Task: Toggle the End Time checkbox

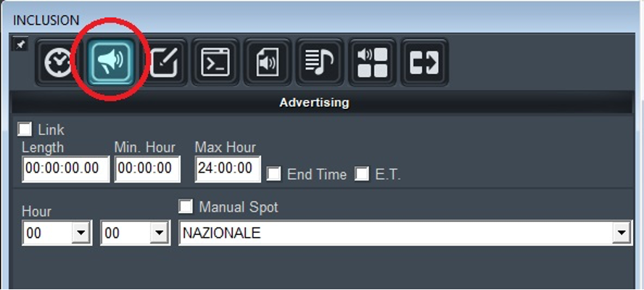Action: pyautogui.click(x=273, y=174)
